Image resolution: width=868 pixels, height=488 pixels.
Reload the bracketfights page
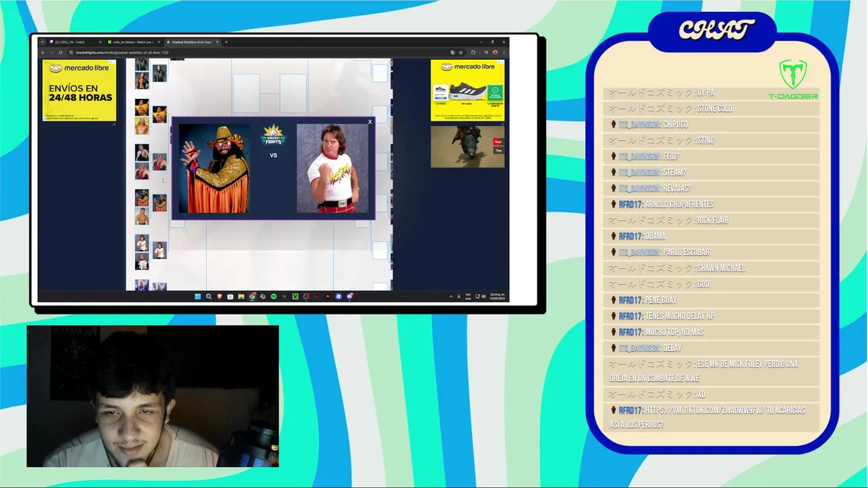(60, 52)
